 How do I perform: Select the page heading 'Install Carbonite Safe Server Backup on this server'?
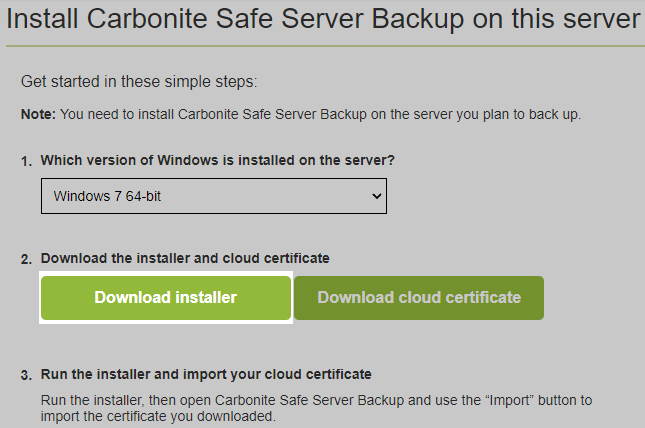323,19
